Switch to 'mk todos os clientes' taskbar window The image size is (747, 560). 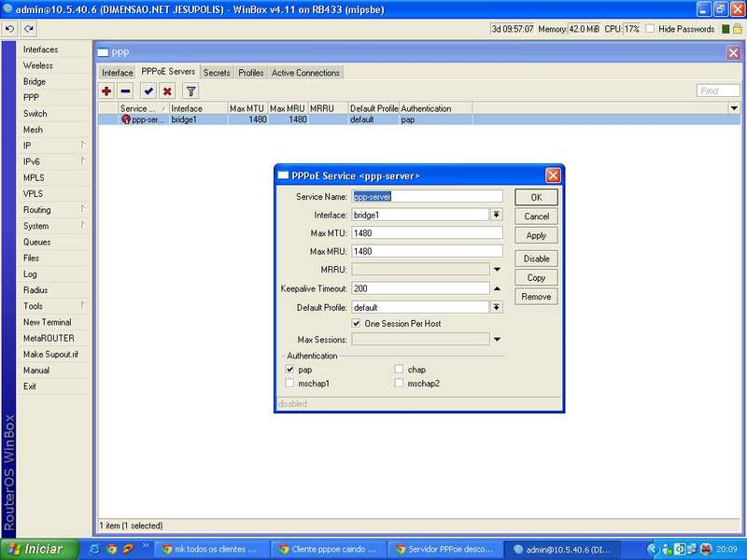(212, 549)
